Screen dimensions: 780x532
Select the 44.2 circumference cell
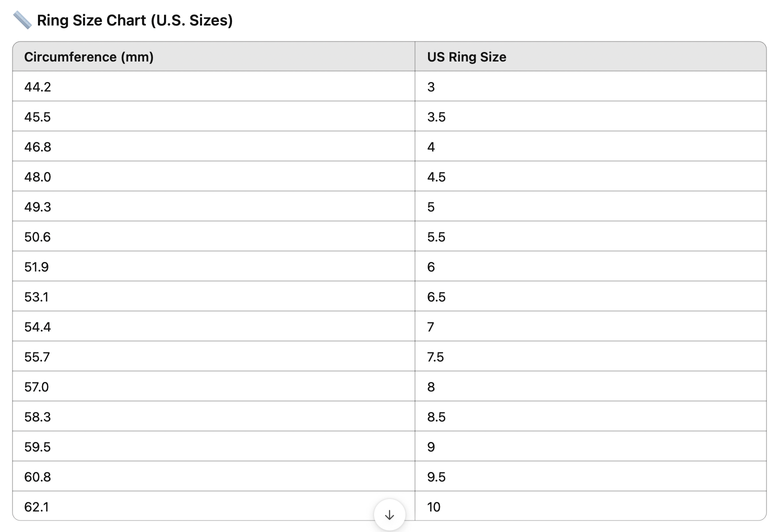point(37,87)
